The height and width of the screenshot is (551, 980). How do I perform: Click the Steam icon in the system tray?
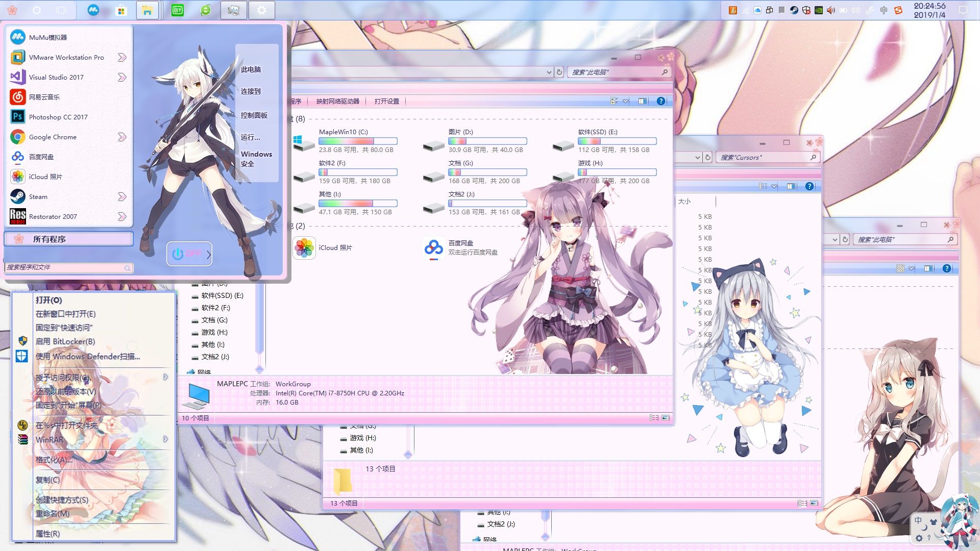pyautogui.click(x=794, y=10)
